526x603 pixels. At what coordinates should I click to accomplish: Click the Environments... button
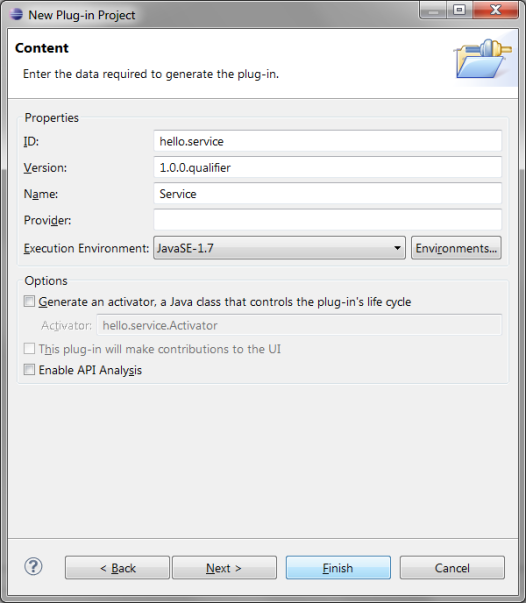[456, 248]
